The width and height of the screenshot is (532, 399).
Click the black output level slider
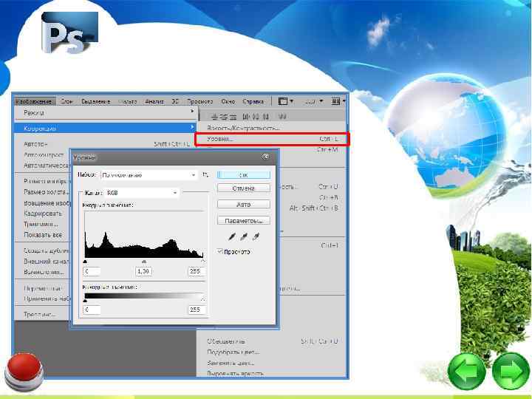click(85, 300)
